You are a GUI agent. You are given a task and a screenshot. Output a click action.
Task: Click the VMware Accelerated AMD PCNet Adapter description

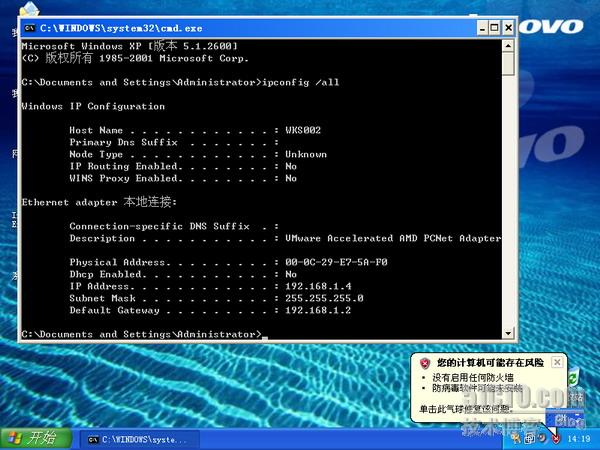click(393, 238)
